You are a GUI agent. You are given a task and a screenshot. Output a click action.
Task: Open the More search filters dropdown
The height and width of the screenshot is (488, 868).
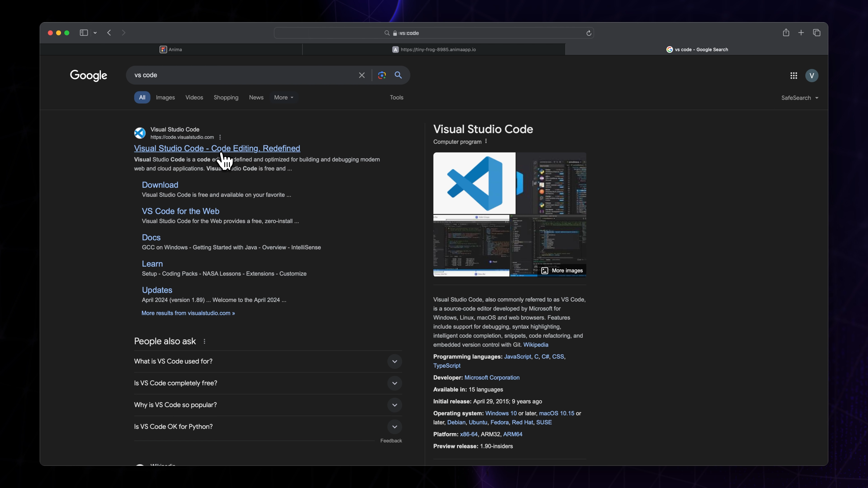point(283,97)
